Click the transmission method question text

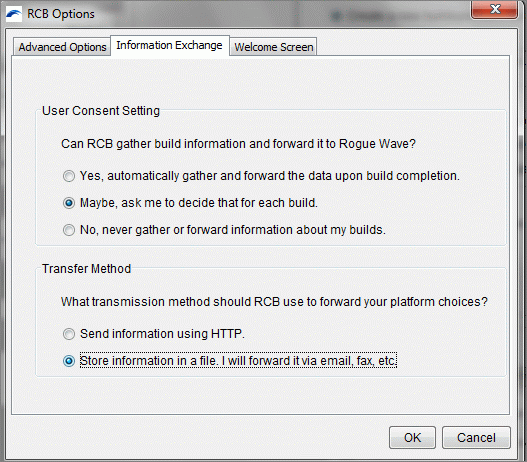tap(274, 302)
